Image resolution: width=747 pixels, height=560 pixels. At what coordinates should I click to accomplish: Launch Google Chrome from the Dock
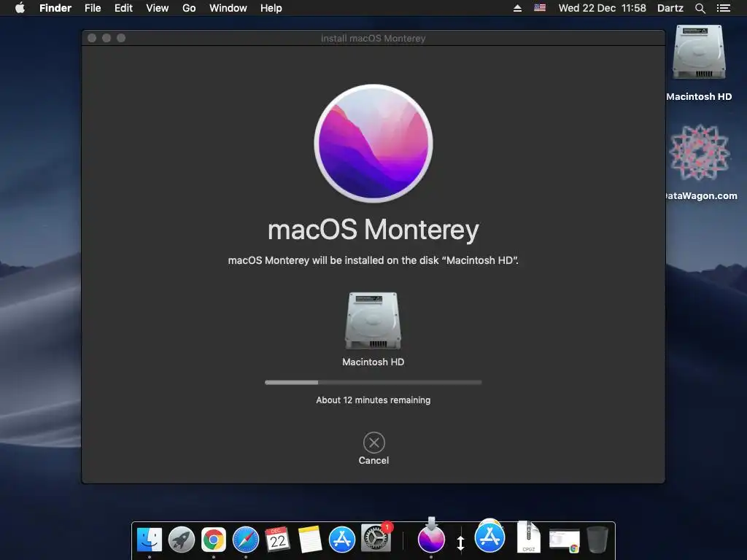[x=214, y=540]
